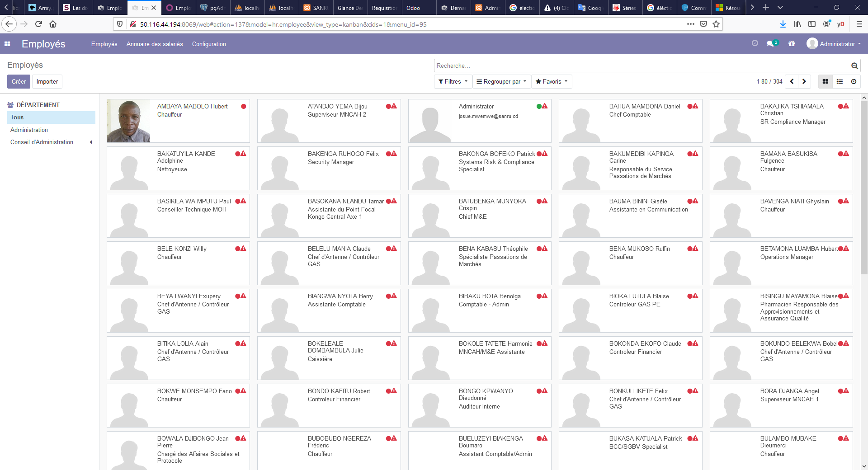This screenshot has height=470, width=868.
Task: Click the gift icon in top bar
Action: (792, 44)
